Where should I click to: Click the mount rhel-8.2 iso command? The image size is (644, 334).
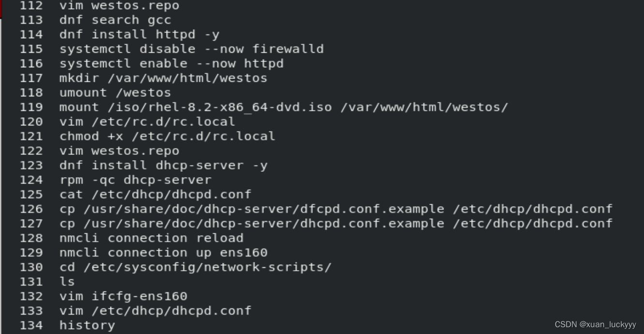tap(283, 107)
